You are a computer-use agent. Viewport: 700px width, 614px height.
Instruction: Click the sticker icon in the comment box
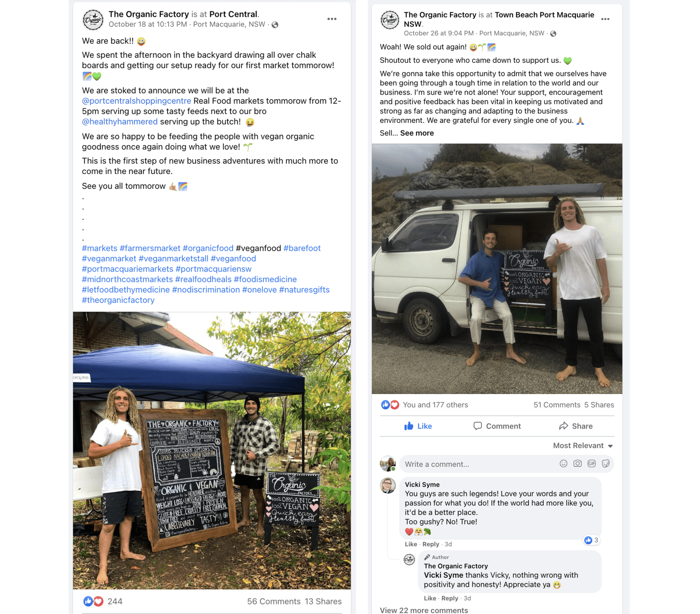[x=605, y=463]
